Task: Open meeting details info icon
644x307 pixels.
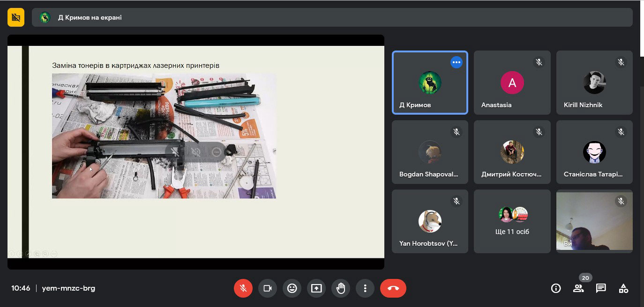Action: [x=556, y=288]
